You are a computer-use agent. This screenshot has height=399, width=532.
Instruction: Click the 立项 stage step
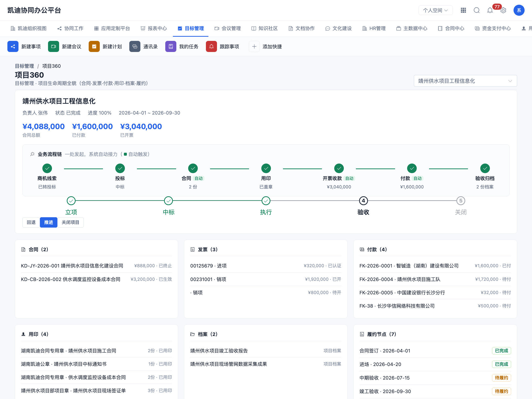71,206
